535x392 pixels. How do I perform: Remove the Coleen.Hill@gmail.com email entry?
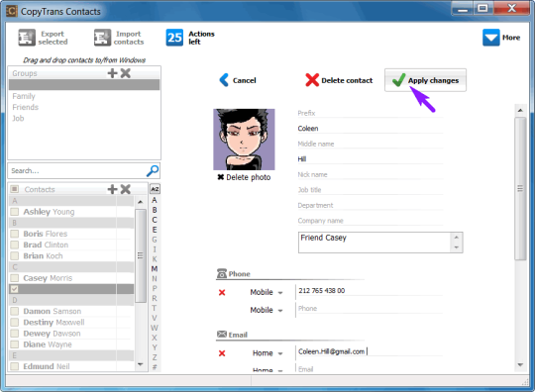coord(222,353)
